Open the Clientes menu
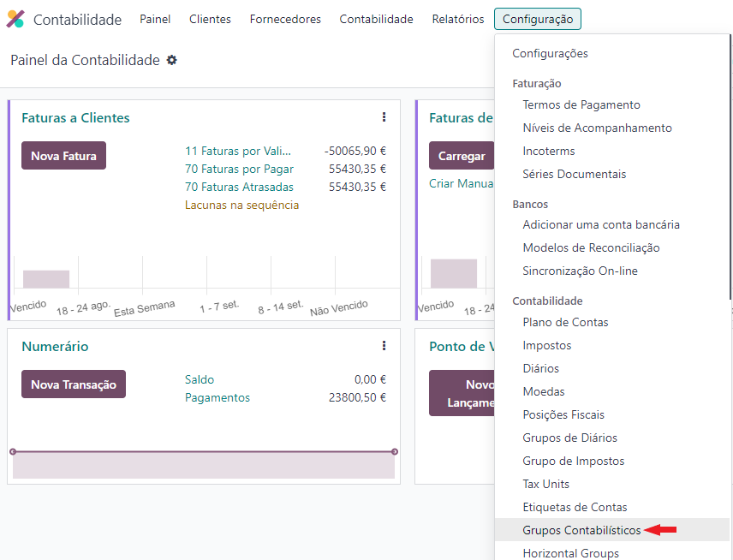 tap(210, 19)
